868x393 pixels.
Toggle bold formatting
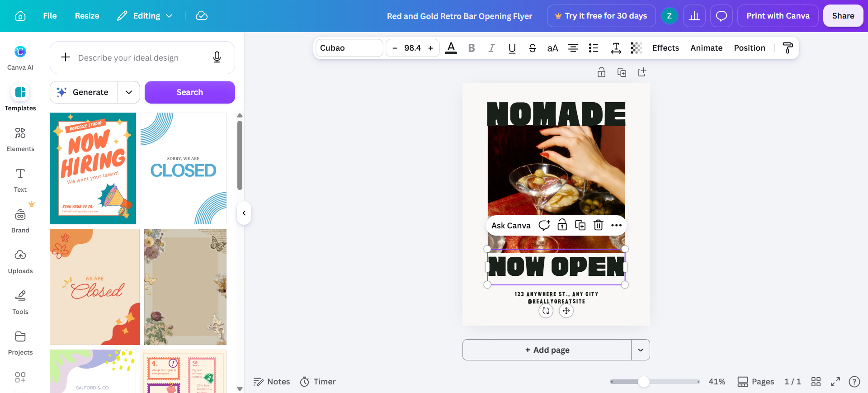point(472,48)
